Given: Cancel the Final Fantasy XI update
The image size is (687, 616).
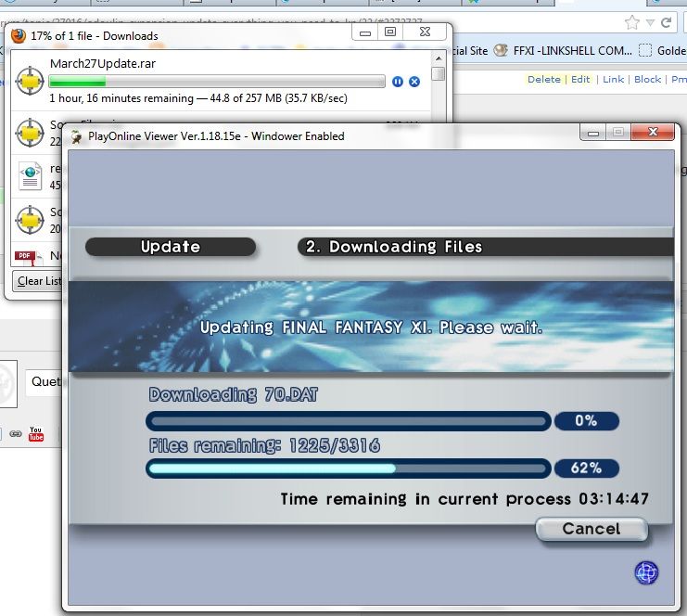Looking at the screenshot, I should (x=591, y=529).
